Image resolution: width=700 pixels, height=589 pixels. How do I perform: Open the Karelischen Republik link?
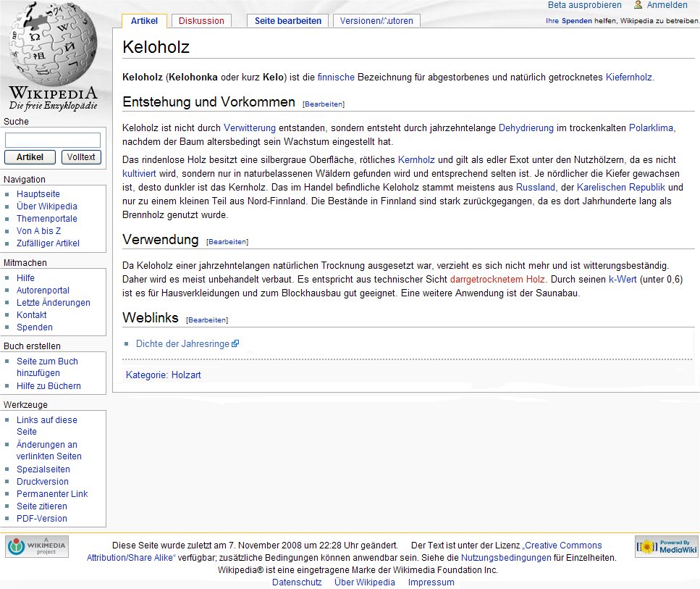coord(620,188)
